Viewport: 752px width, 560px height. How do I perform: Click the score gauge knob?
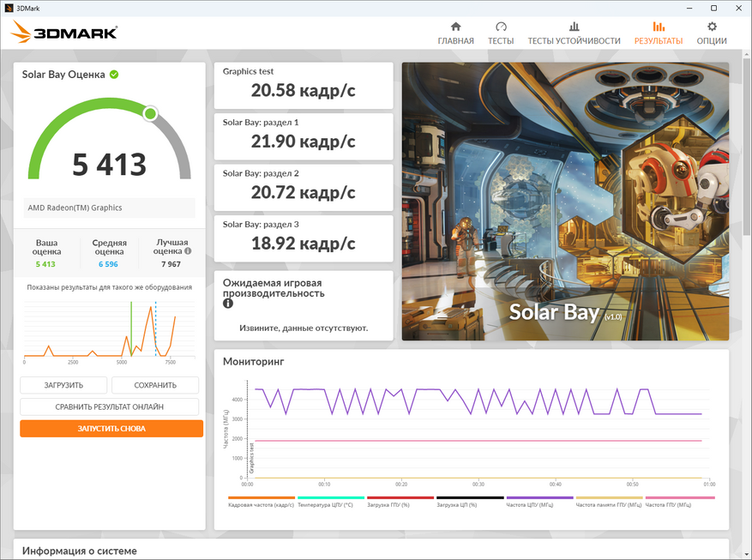tap(151, 114)
